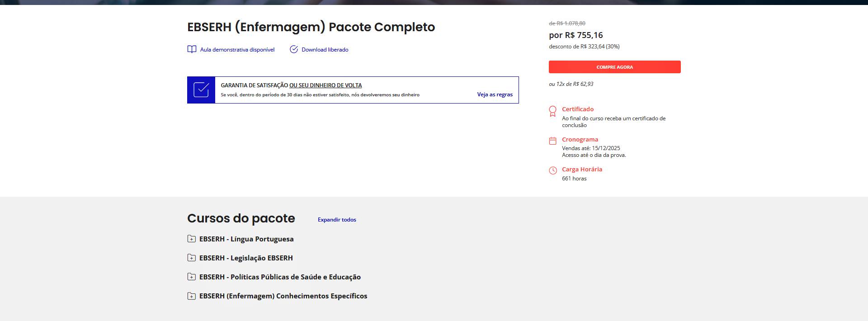This screenshot has width=868, height=321.
Task: Click the red certificate ribbon icon
Action: [552, 111]
